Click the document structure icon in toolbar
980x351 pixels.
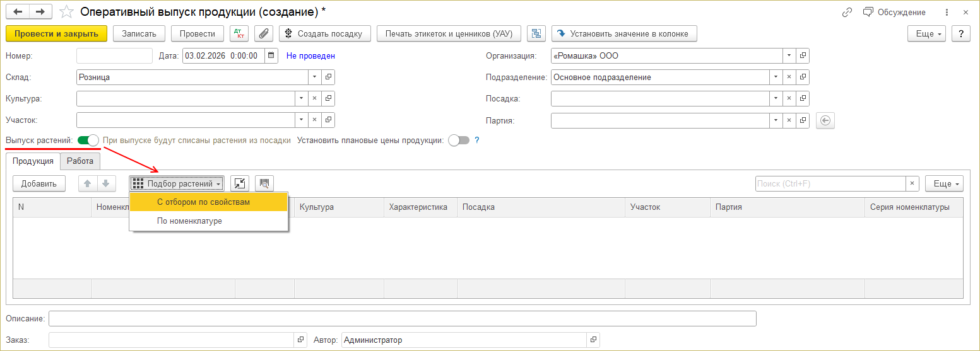pos(536,33)
